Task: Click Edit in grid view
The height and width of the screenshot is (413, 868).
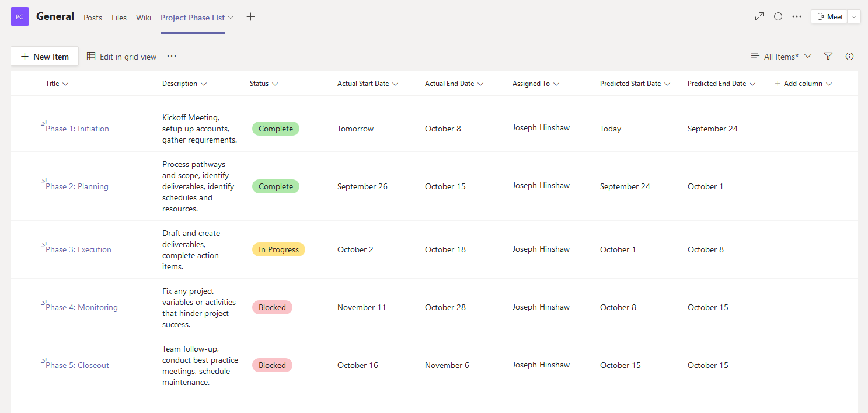Action: pos(122,57)
